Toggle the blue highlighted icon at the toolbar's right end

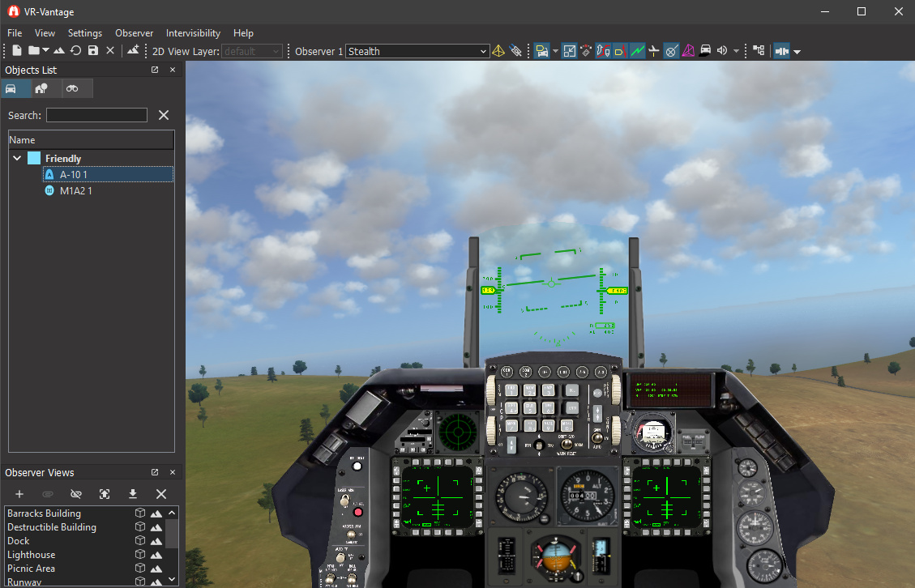[x=781, y=51]
